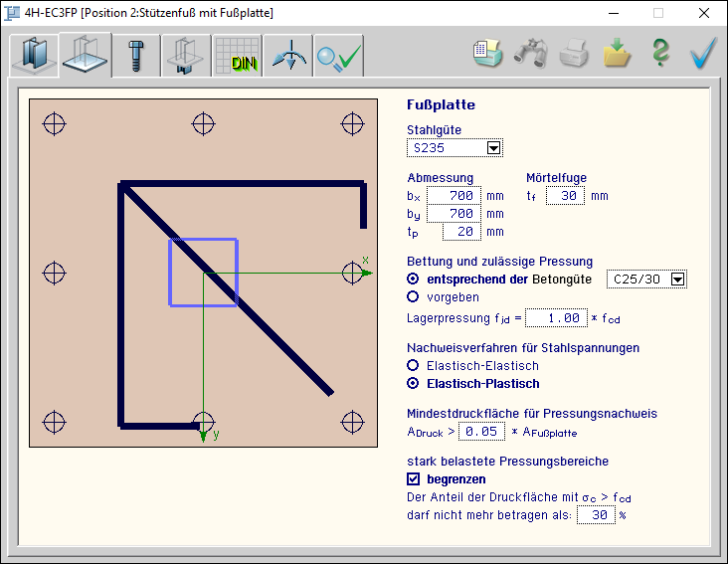Open the DIN standards settings icon
The height and width of the screenshot is (564, 728).
click(x=237, y=56)
